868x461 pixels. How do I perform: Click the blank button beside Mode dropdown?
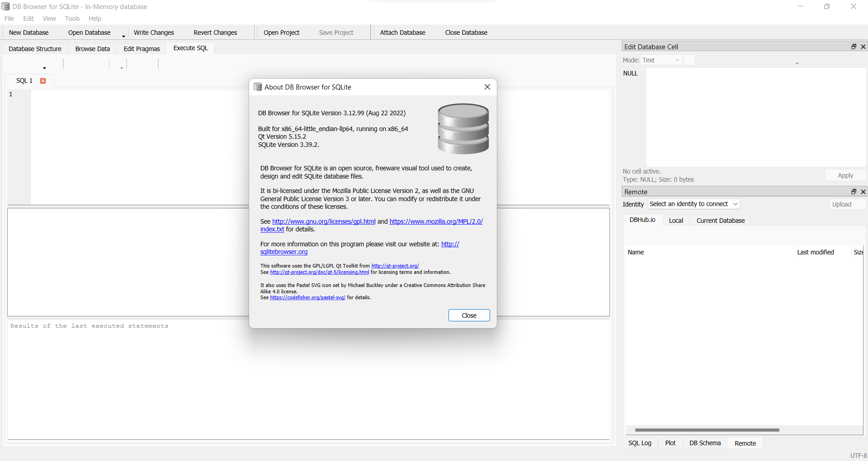tap(689, 60)
